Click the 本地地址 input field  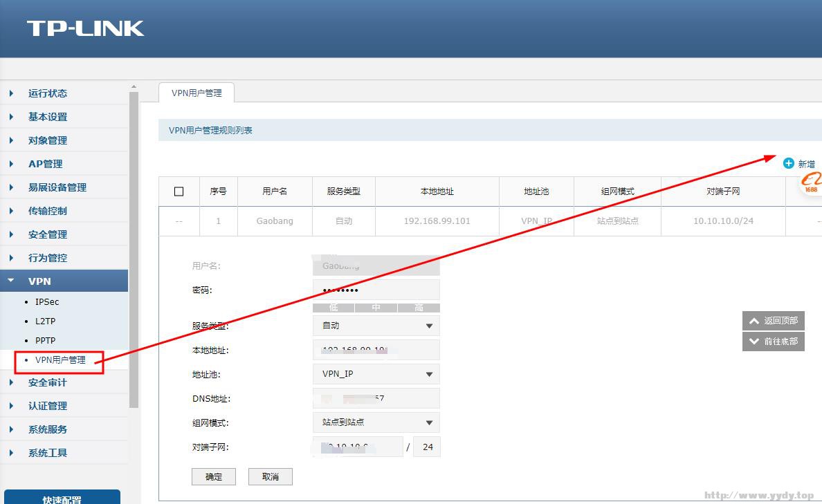(x=376, y=350)
